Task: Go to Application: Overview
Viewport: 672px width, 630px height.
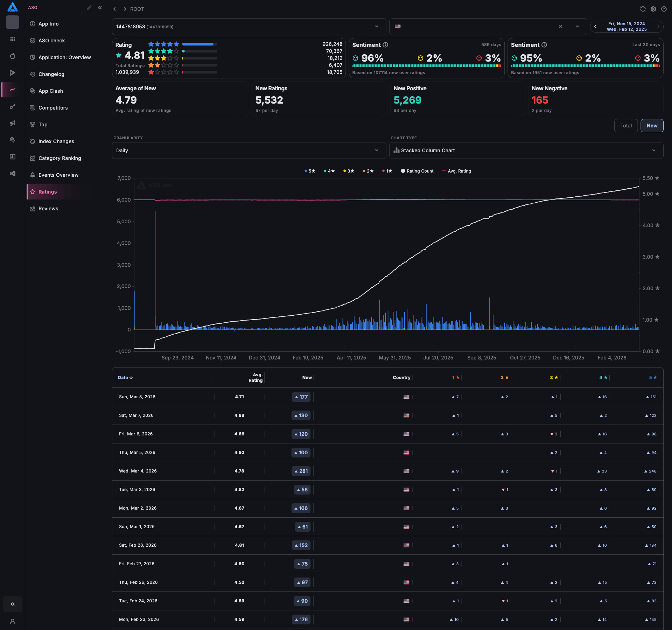Action: click(x=65, y=57)
